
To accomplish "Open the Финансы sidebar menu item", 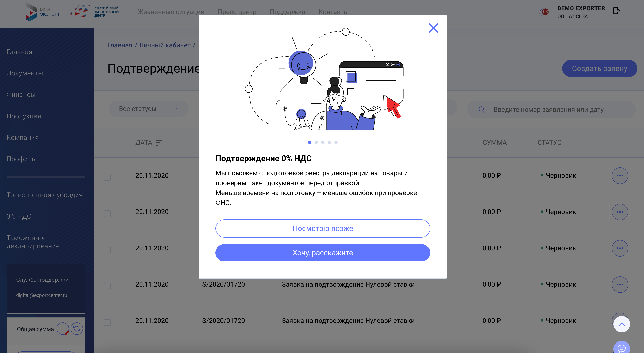I will [21, 95].
